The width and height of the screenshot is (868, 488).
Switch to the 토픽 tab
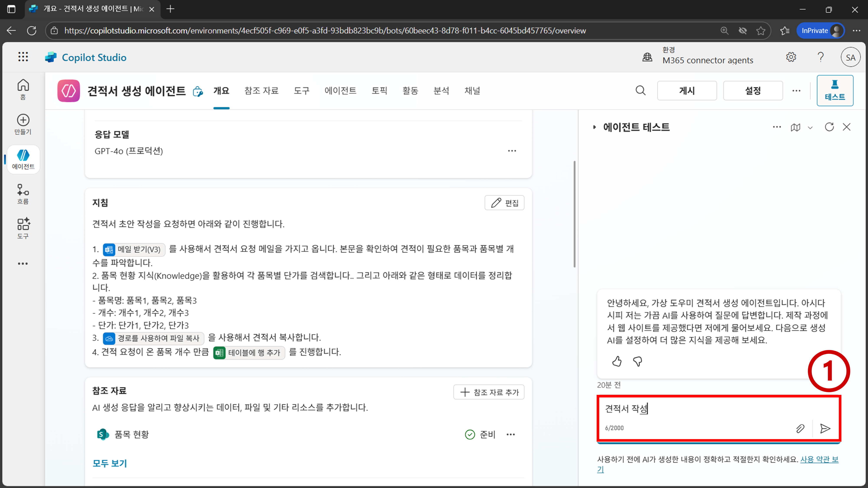379,91
